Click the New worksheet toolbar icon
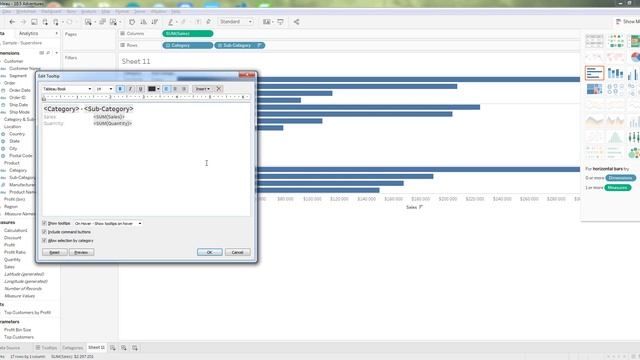Screen dimensions: 640x360 coord(88,22)
